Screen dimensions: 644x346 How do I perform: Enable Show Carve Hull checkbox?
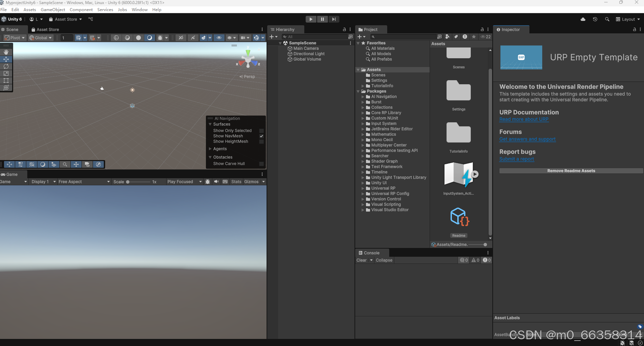(262, 164)
